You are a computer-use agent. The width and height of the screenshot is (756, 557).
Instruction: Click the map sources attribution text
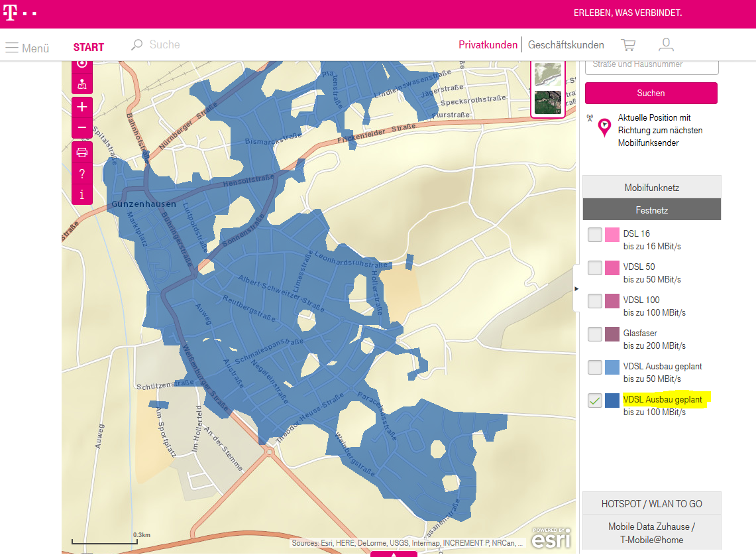click(x=407, y=543)
